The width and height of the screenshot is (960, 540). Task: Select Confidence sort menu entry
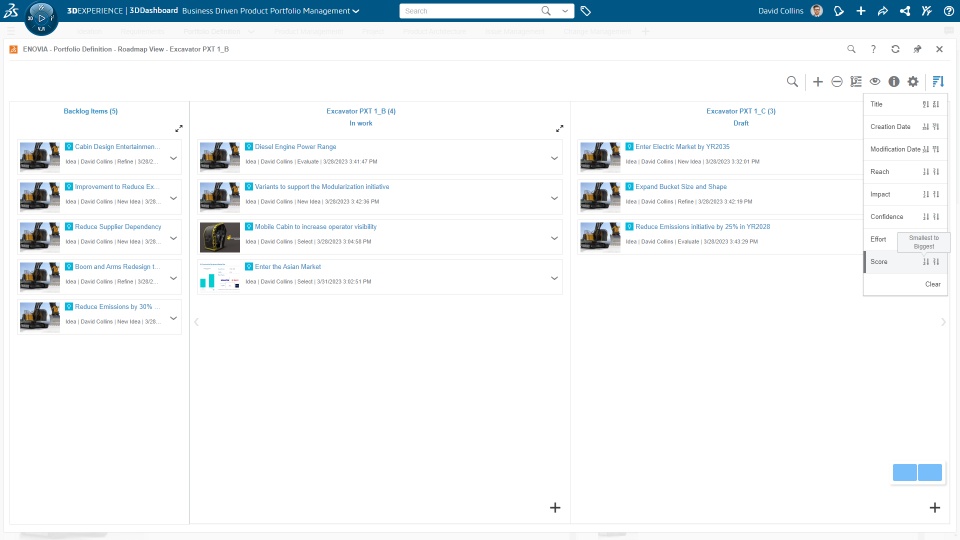(x=887, y=217)
